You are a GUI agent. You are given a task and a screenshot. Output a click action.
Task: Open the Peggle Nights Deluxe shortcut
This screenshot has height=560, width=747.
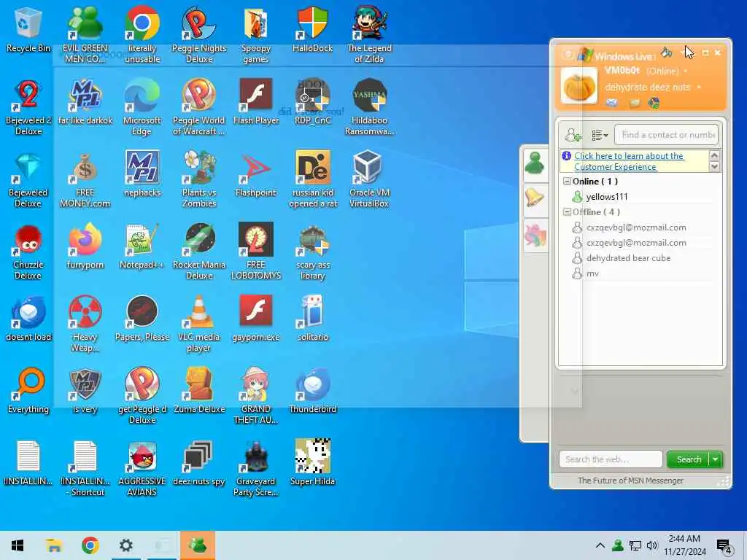[x=198, y=35]
